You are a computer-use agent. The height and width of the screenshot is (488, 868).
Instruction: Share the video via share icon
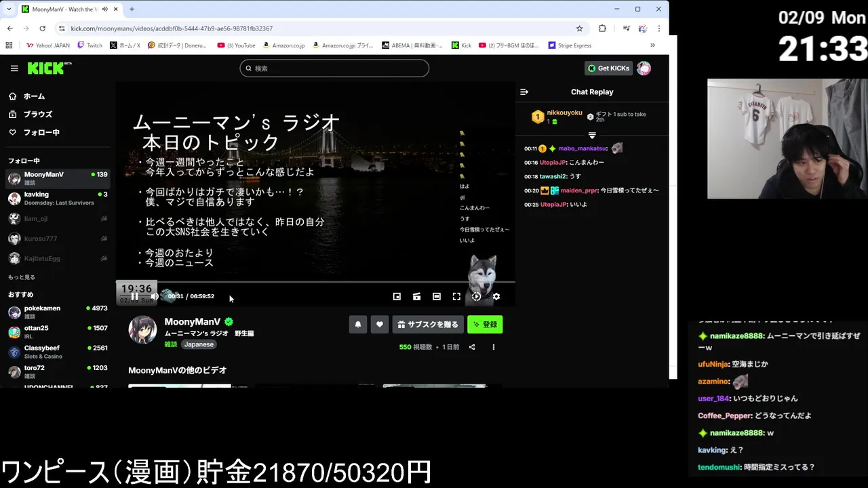point(472,347)
